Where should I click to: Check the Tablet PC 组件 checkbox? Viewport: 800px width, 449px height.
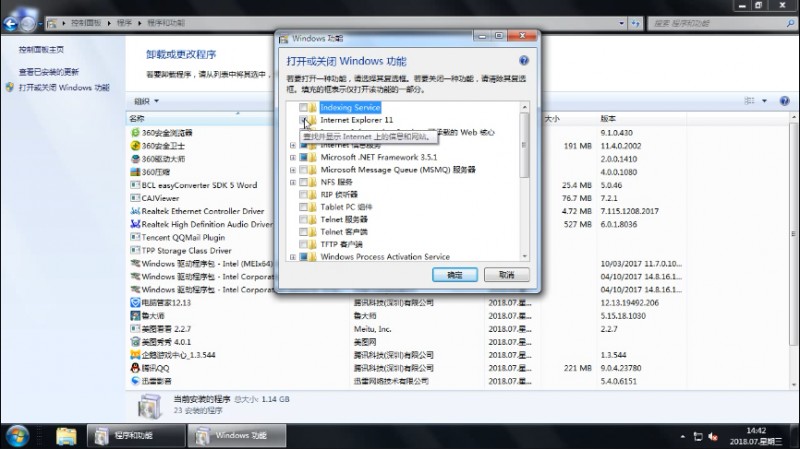pyautogui.click(x=303, y=207)
